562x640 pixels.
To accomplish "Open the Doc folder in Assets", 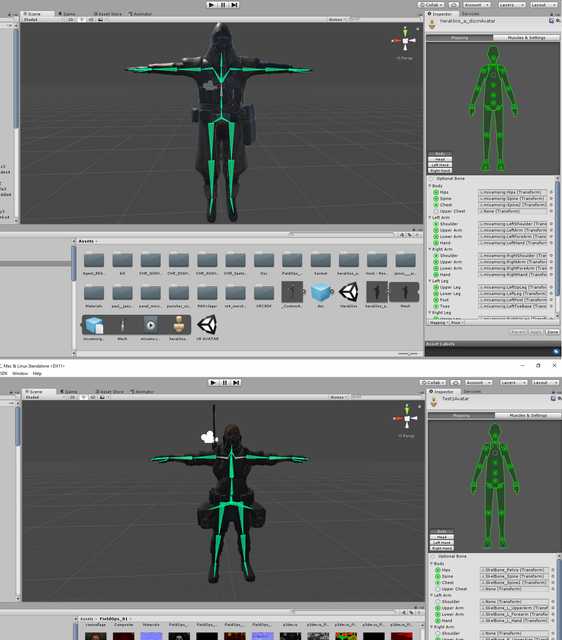I will (264, 263).
